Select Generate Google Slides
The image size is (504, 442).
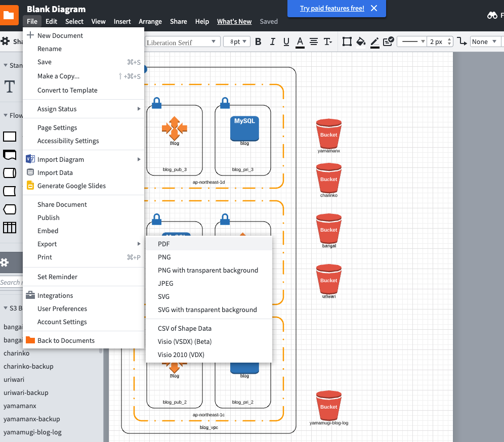(83, 186)
